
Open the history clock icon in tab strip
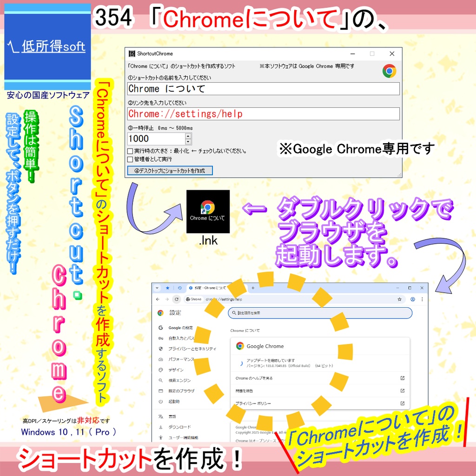180,288
